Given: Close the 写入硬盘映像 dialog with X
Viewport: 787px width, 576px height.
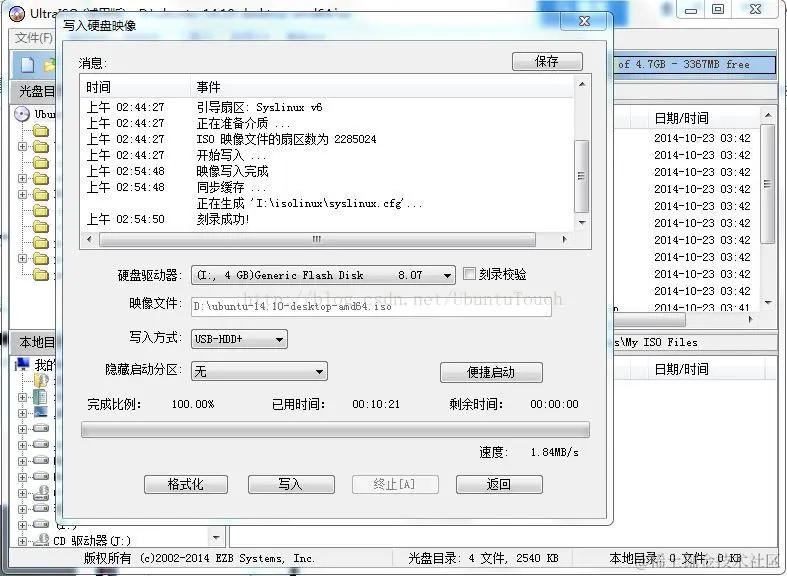Looking at the screenshot, I should (584, 21).
